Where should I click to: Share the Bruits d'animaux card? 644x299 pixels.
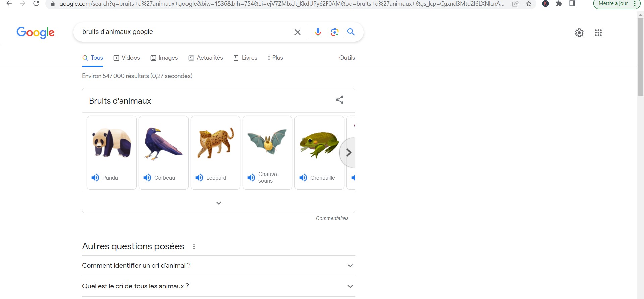[x=339, y=100]
